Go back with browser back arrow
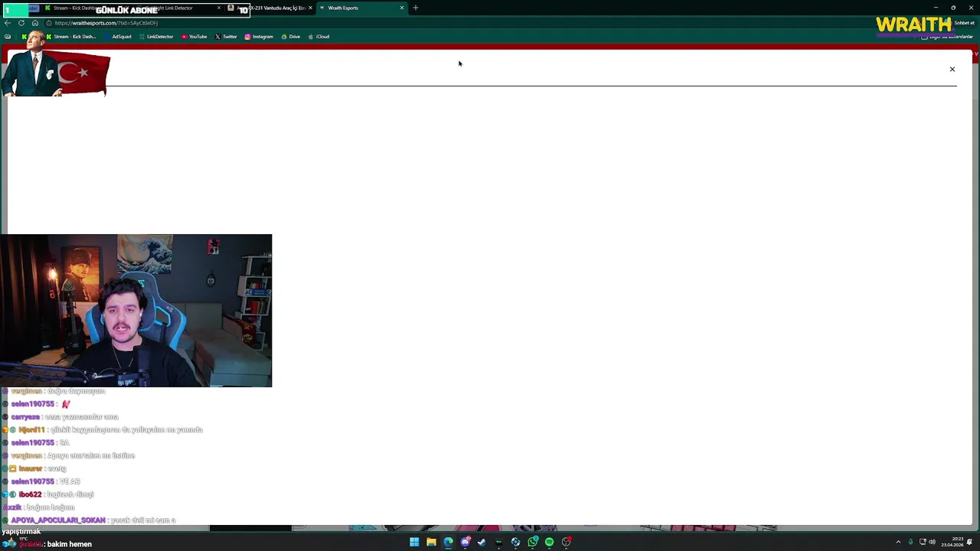The width and height of the screenshot is (980, 551). (x=8, y=23)
